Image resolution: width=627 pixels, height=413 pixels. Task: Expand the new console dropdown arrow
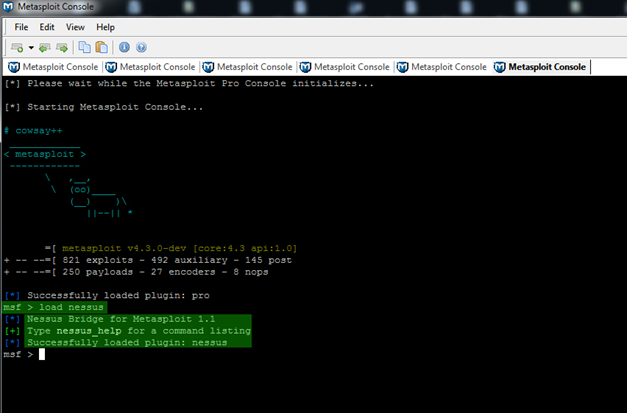coord(31,48)
